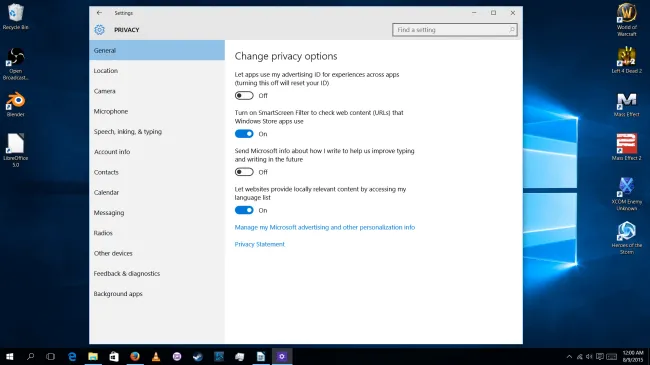The height and width of the screenshot is (365, 650).
Task: Click the back arrow in Settings
Action: pyautogui.click(x=99, y=13)
